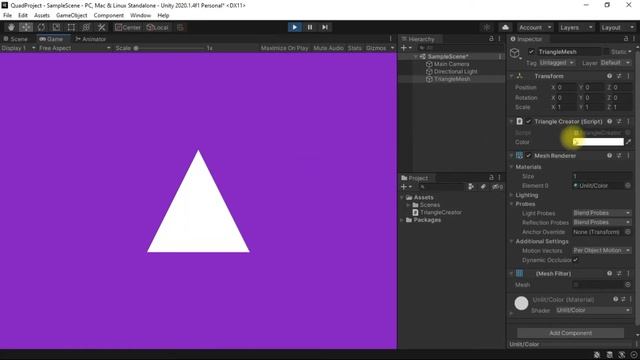Select the Move tool in the toolbar
The image size is (640, 360).
point(26,27)
